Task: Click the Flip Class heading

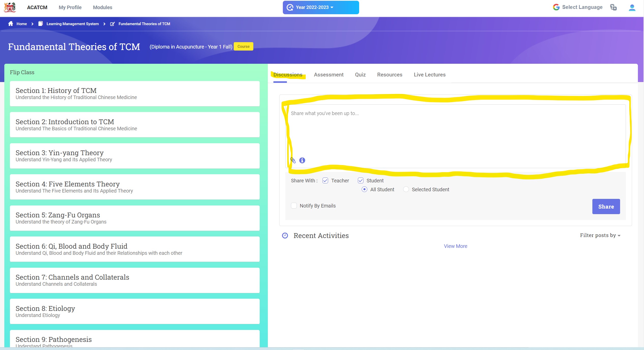Action: point(22,72)
